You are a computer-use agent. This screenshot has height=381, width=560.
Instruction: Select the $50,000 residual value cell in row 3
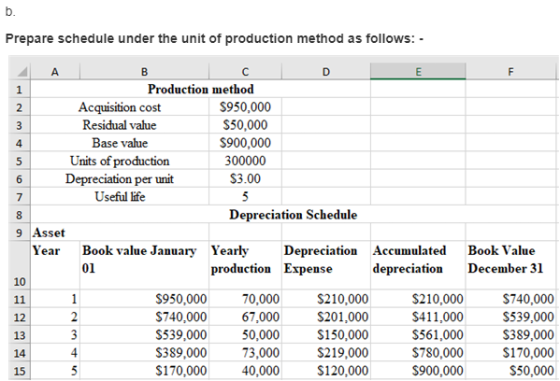[x=245, y=125]
